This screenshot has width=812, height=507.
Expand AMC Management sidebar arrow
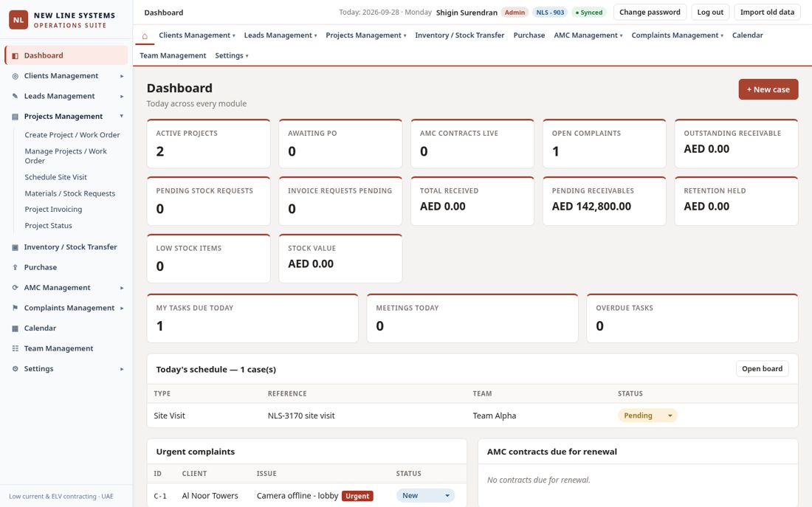pos(122,288)
